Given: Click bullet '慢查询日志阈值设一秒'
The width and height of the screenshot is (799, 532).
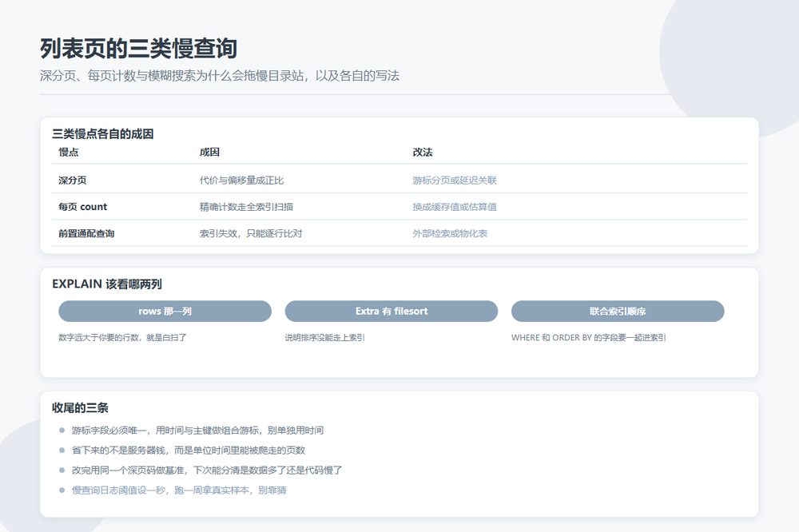Looking at the screenshot, I should (179, 490).
